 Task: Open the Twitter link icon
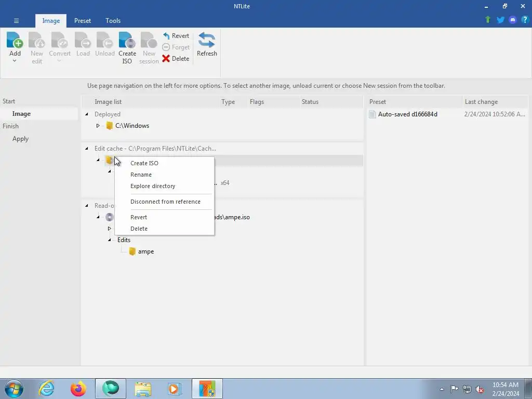(x=500, y=20)
